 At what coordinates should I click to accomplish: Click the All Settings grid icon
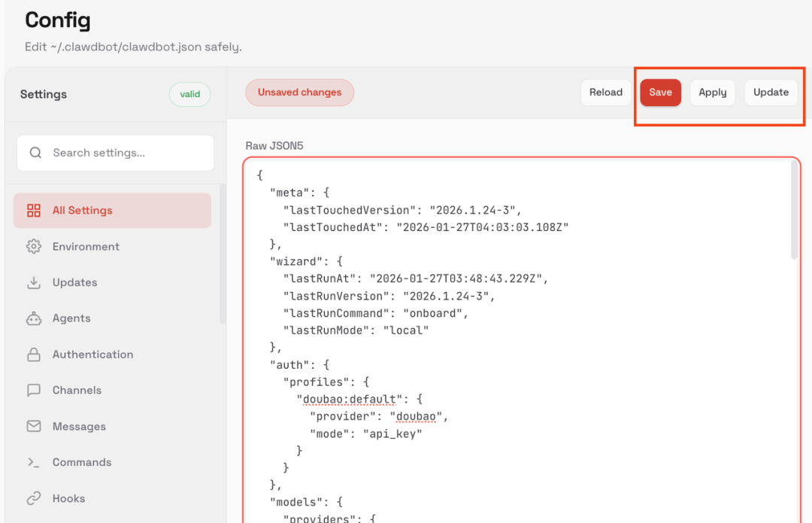click(x=34, y=211)
